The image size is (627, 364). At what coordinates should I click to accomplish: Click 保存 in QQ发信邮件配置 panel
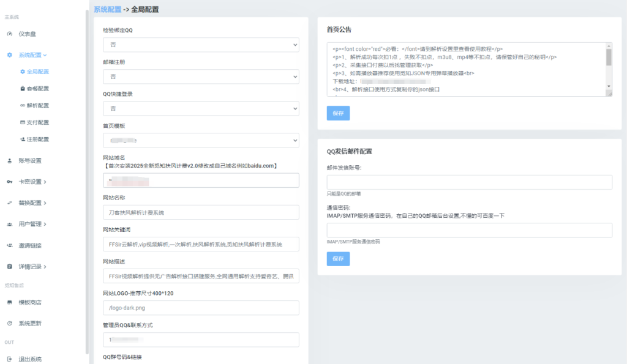[338, 258]
